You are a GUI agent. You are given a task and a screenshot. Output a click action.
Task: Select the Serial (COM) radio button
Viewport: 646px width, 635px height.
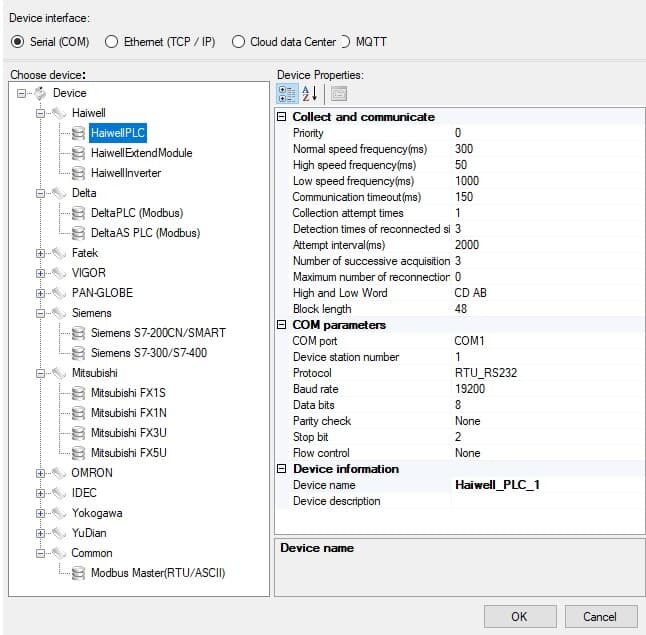click(17, 42)
